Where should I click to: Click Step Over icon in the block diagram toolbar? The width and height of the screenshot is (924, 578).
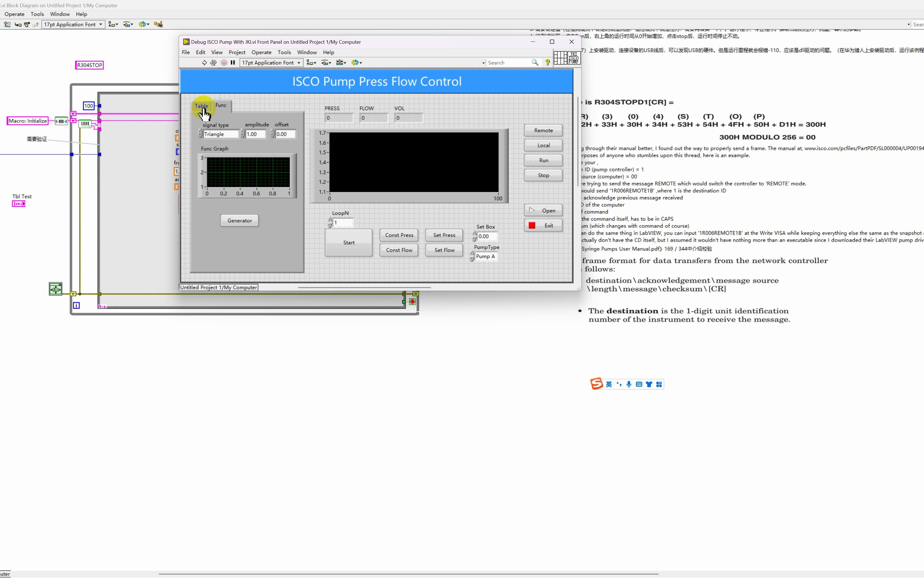27,24
